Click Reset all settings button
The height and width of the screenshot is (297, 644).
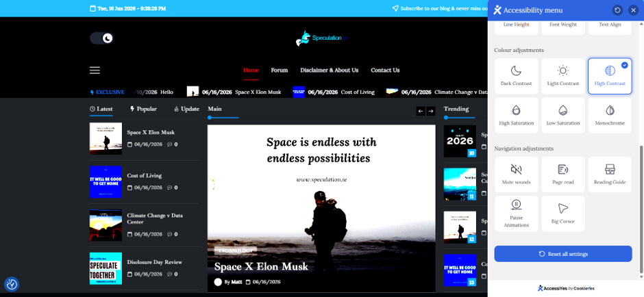click(563, 254)
